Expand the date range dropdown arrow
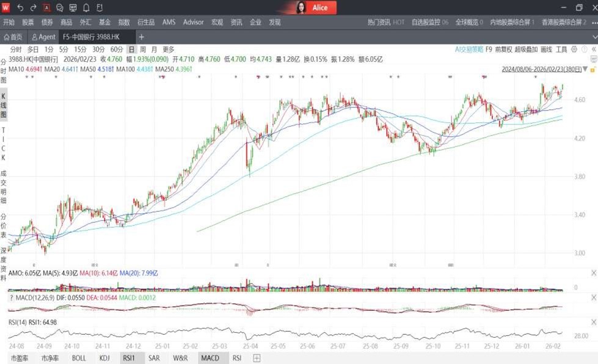This screenshot has height=364, width=598. click(585, 69)
